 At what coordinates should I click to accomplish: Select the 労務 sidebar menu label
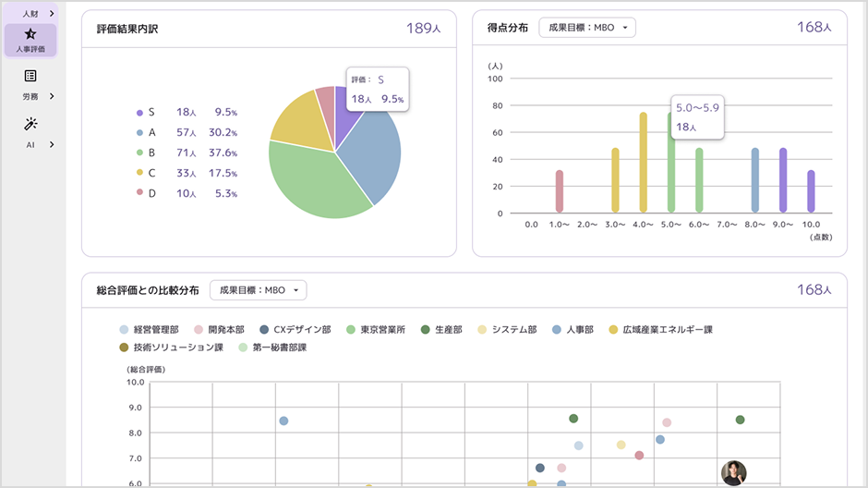(x=30, y=96)
